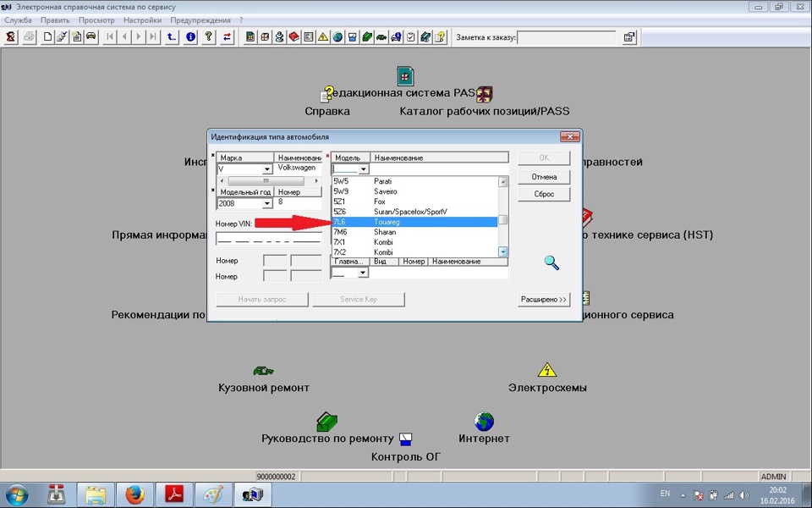Select 5Z1 Fox in the model list
The image size is (812, 508).
(x=414, y=202)
